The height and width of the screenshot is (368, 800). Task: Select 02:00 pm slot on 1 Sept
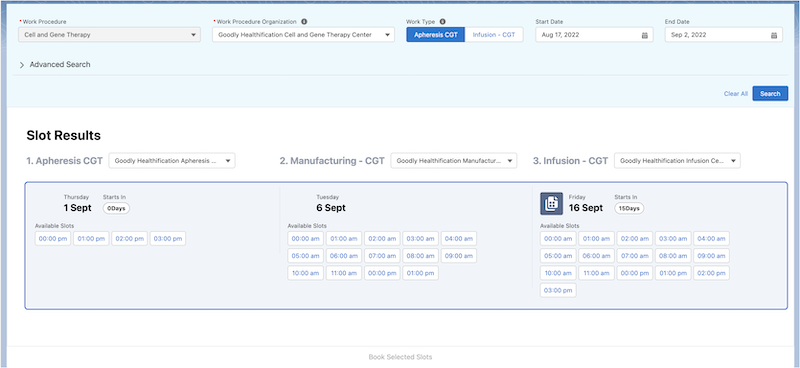click(x=130, y=238)
